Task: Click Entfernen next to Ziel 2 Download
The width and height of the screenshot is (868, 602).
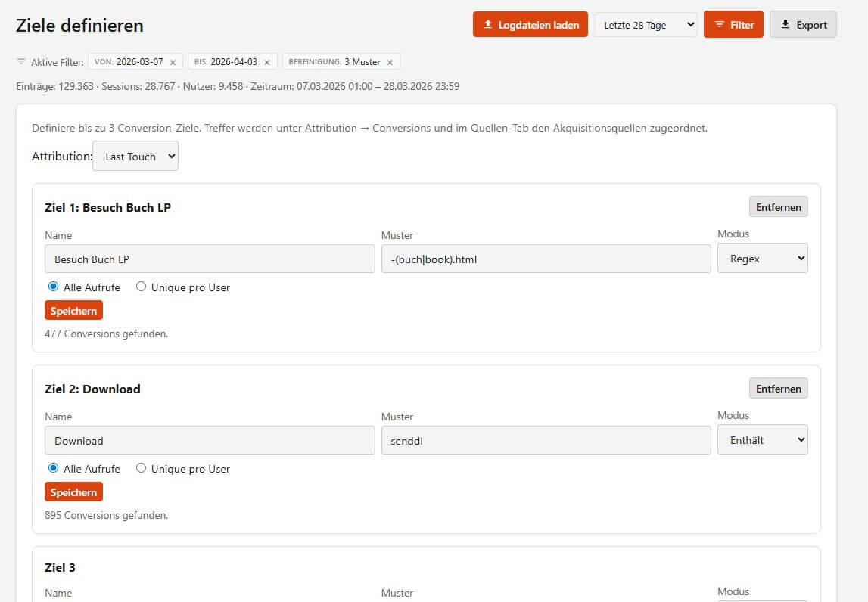Action: point(778,388)
